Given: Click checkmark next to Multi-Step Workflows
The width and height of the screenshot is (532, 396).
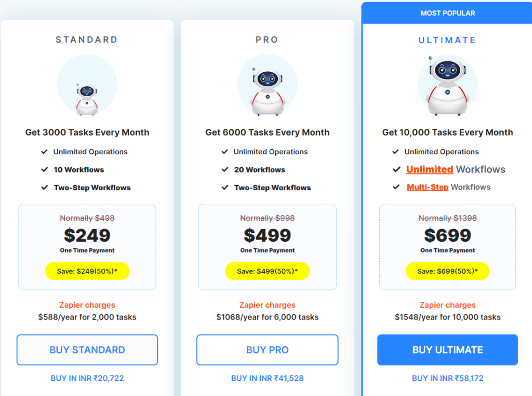Looking at the screenshot, I should [396, 187].
